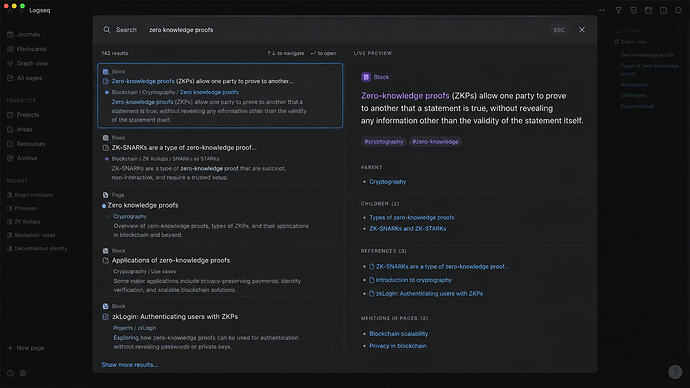Open the parent page 'Cryptography' in the preview

(x=388, y=182)
